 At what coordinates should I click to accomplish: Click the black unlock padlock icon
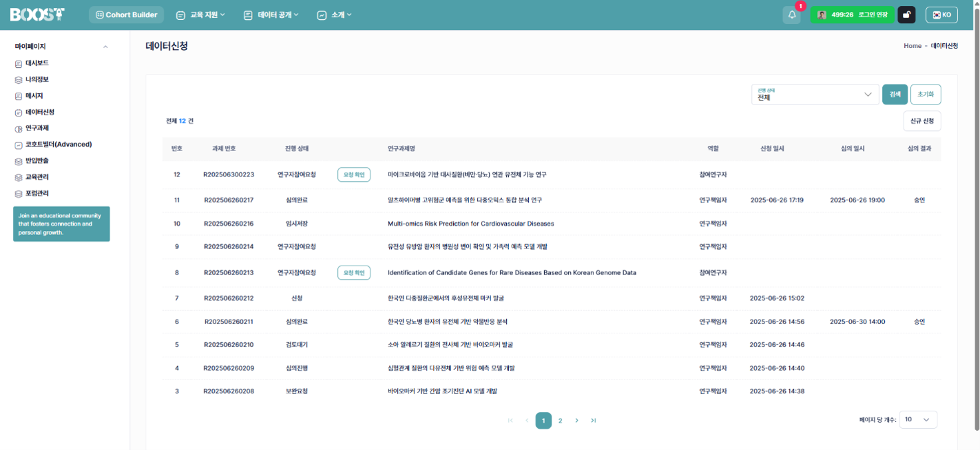[x=906, y=15]
